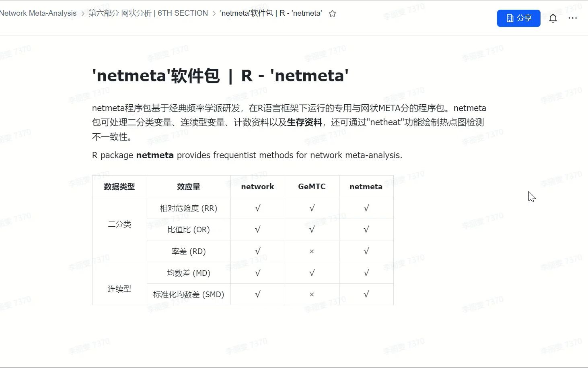Open the notification bell

(x=553, y=18)
